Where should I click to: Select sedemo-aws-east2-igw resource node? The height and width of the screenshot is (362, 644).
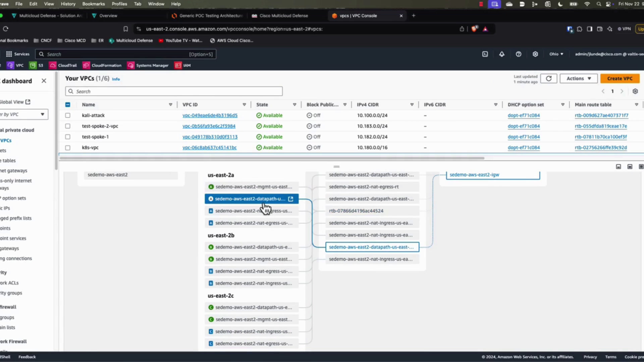(x=493, y=175)
